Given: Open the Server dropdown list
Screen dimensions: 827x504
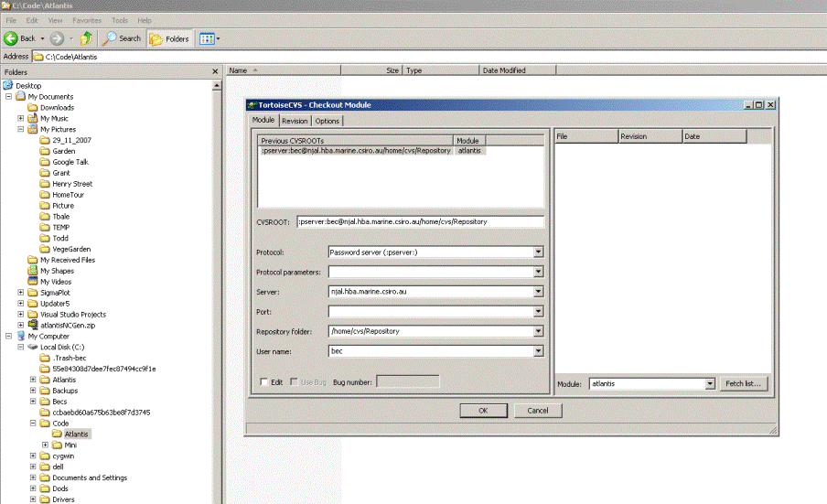Looking at the screenshot, I should pyautogui.click(x=538, y=292).
